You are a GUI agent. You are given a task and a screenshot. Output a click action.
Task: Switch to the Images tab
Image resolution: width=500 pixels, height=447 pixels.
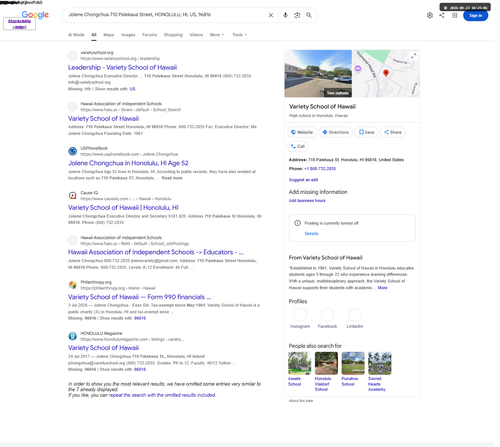(128, 35)
